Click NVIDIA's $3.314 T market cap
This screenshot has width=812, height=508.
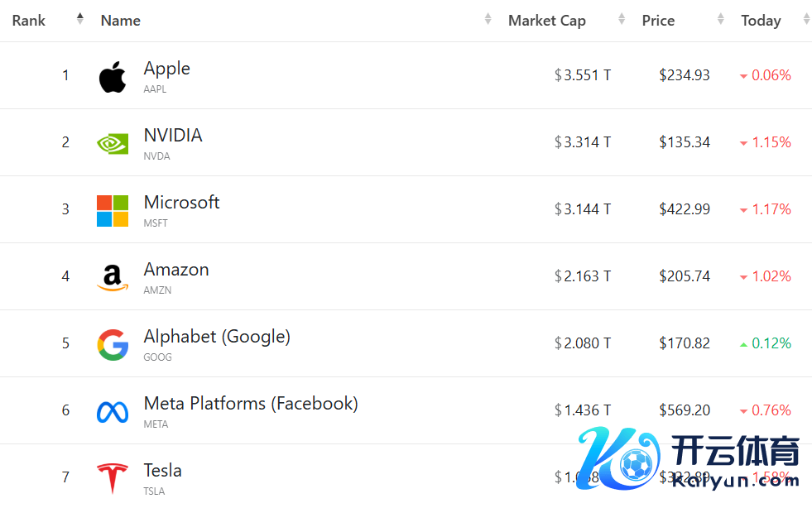(x=583, y=142)
